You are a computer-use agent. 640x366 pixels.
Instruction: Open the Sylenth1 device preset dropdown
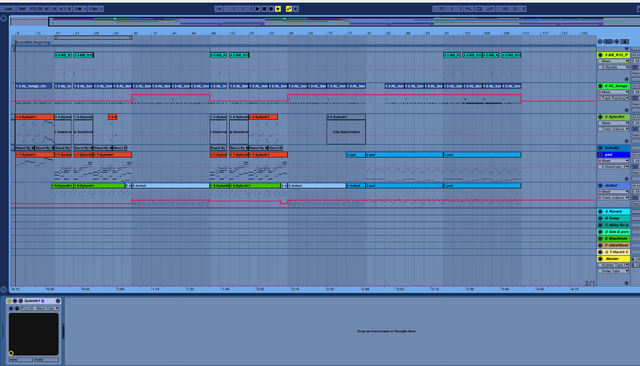pos(40,308)
